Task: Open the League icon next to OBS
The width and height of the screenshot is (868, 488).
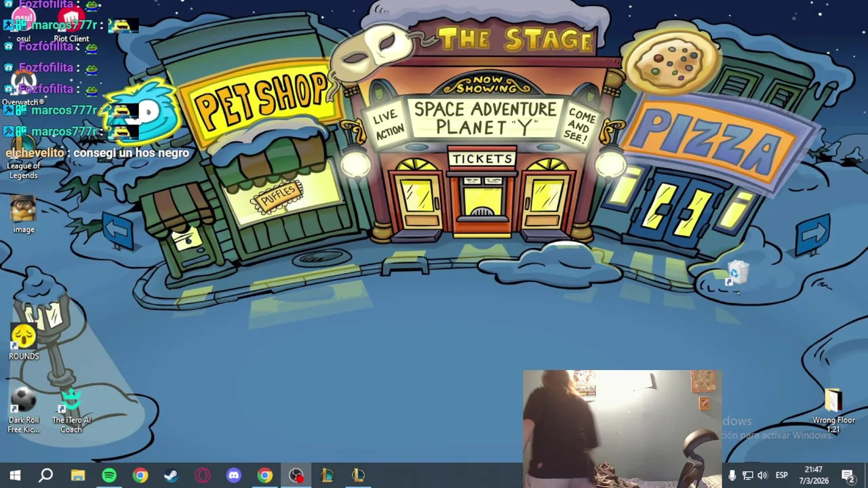Action: click(x=327, y=476)
